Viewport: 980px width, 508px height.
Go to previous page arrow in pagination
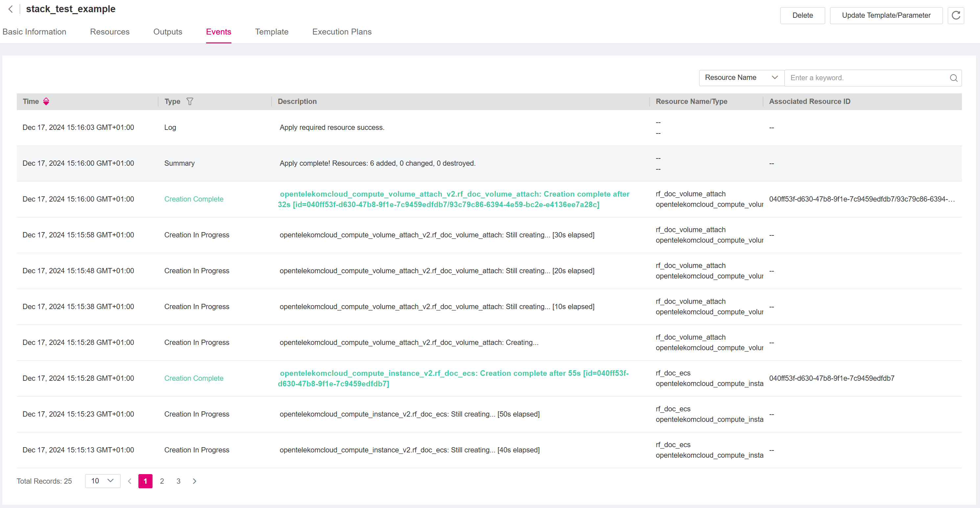click(130, 481)
